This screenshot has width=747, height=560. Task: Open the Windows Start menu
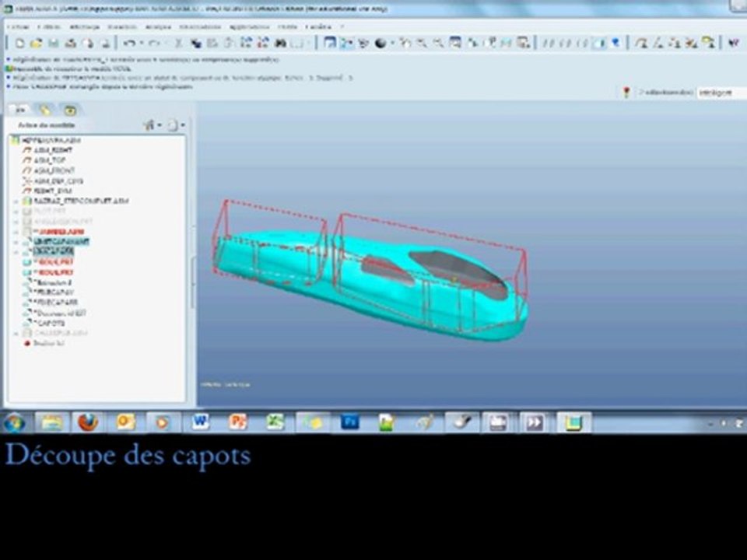(x=14, y=422)
